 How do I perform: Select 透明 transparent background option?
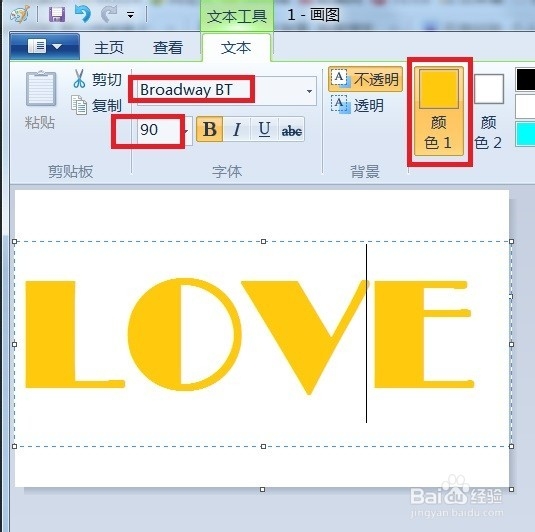358,105
